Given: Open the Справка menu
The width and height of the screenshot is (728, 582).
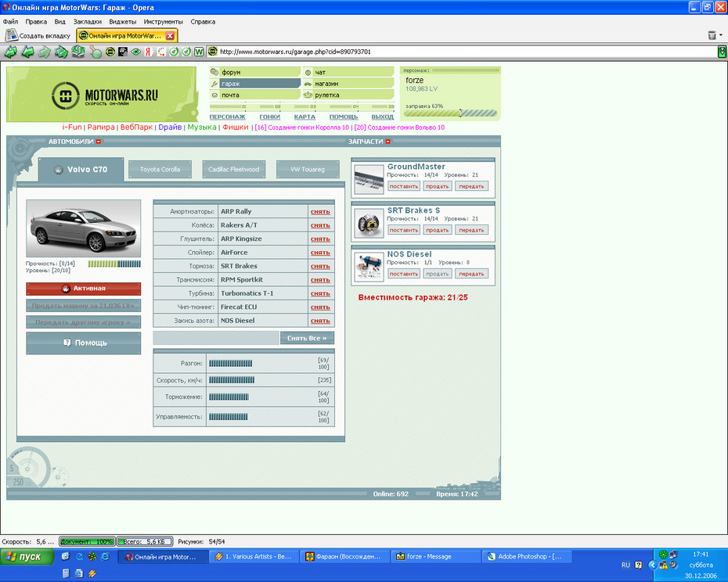Looking at the screenshot, I should coord(203,21).
